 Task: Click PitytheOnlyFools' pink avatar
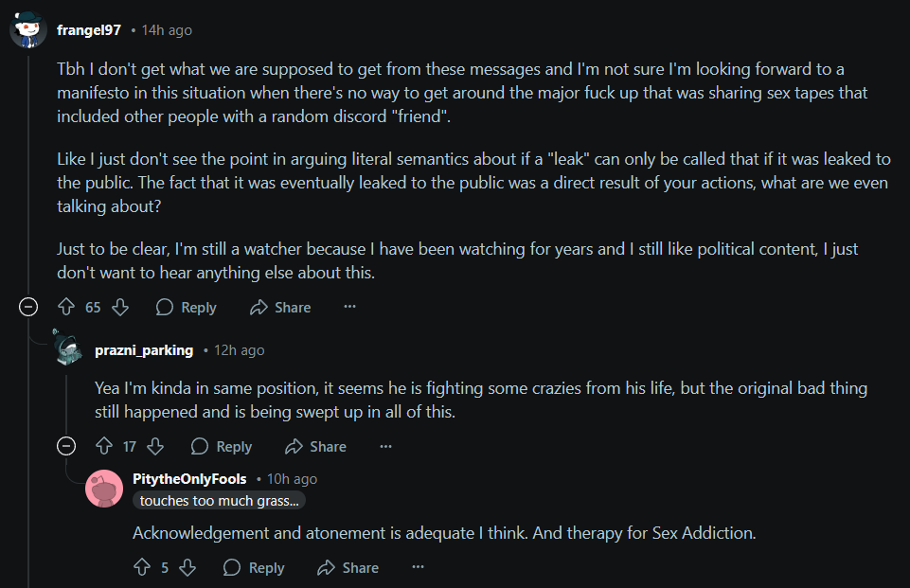[104, 489]
